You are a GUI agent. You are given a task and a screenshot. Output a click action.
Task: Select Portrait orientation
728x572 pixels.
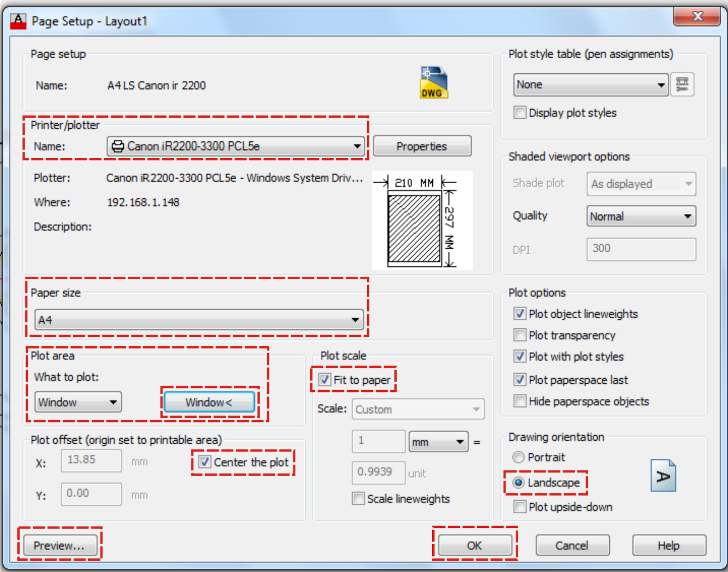[518, 457]
